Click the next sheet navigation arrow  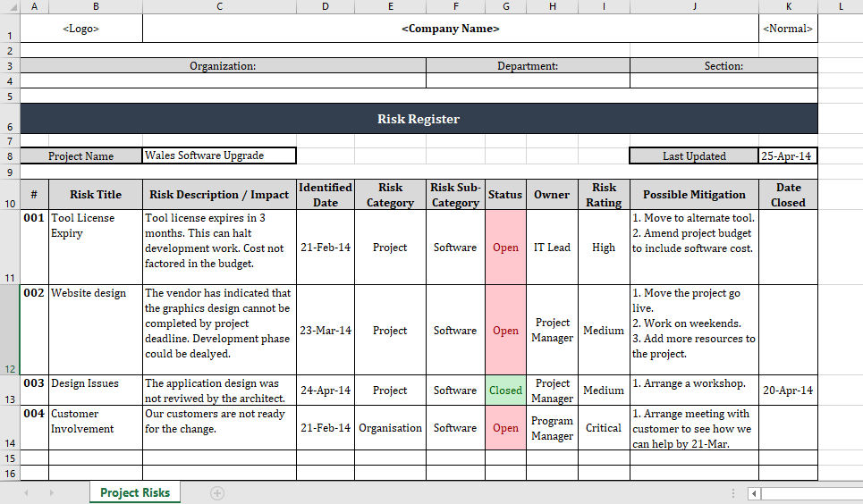(x=51, y=492)
